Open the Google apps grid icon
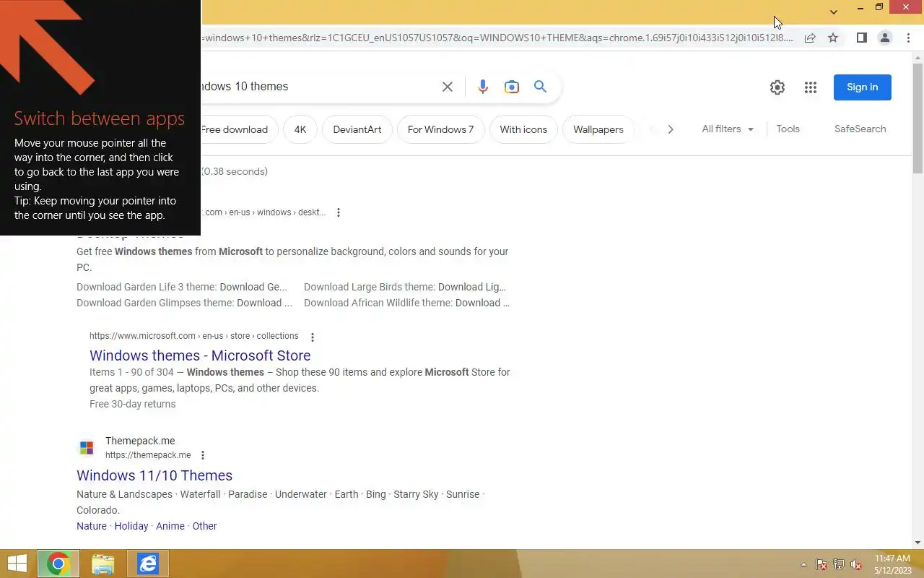 [811, 87]
